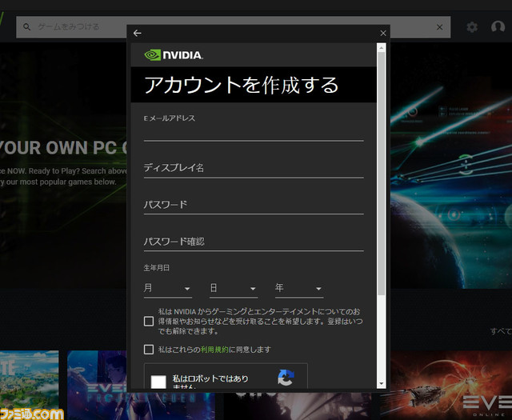This screenshot has height=420, width=512.
Task: Open the user profile avatar icon
Action: click(x=498, y=26)
